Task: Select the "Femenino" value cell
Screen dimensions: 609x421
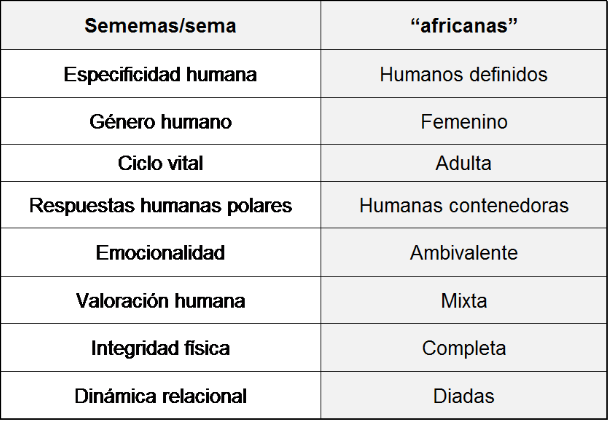Action: [463, 122]
